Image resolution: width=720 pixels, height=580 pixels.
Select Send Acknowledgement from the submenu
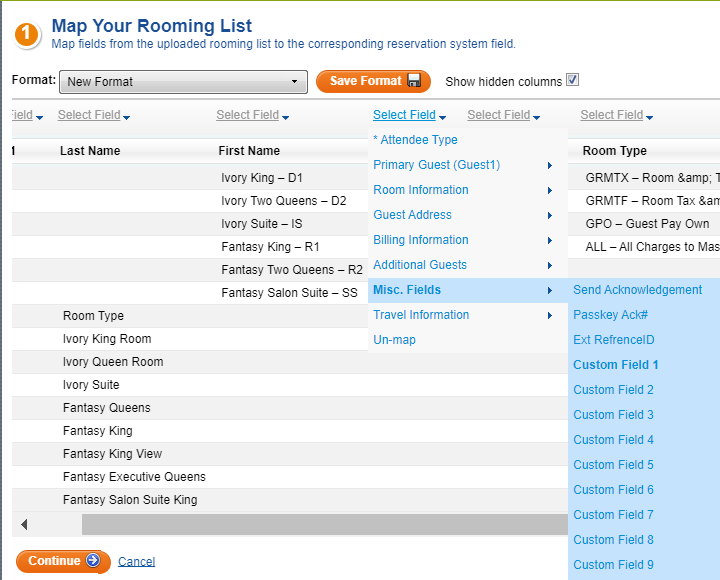[x=637, y=290]
